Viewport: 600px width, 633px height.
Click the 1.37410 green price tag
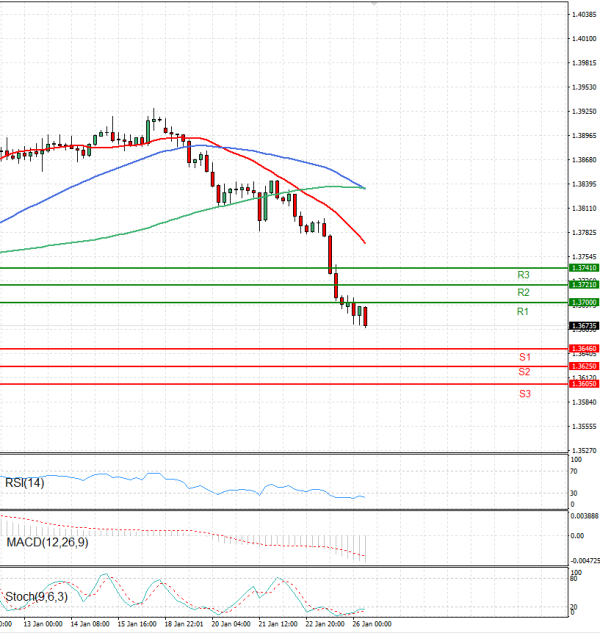(584, 268)
